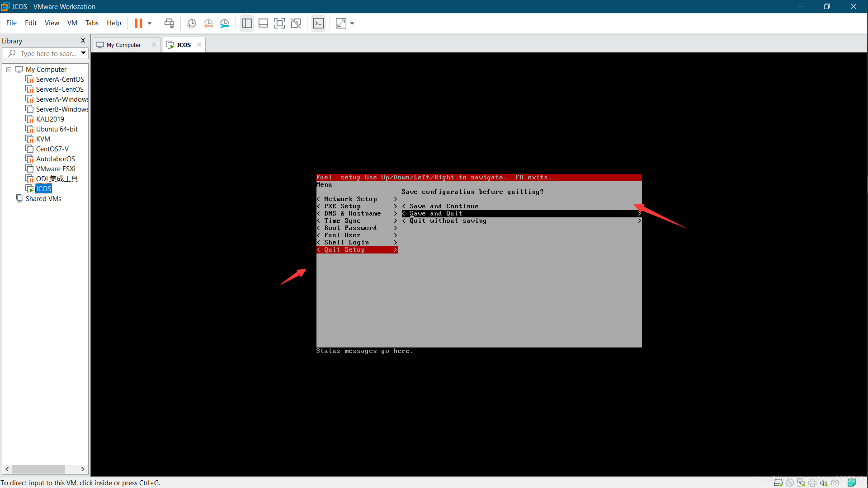Open Network Setup in the Fuel menu
The height and width of the screenshot is (488, 868).
[x=357, y=199]
